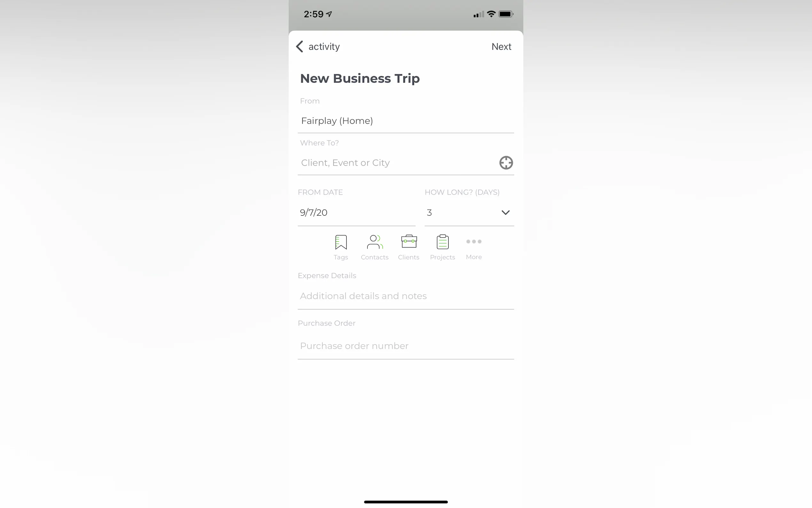Screen dimensions: 812x508
Task: Tap the home indicator bar
Action: point(405,502)
